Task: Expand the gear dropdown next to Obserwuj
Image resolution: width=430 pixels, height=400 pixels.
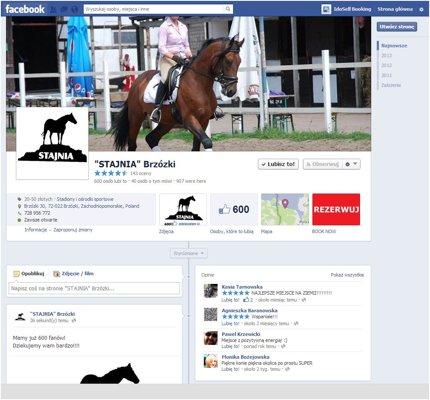Action: 351,164
